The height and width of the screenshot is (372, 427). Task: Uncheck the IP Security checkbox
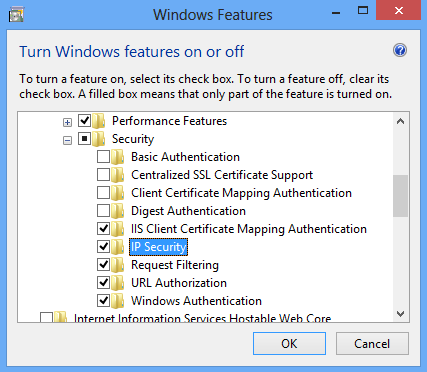click(x=103, y=247)
